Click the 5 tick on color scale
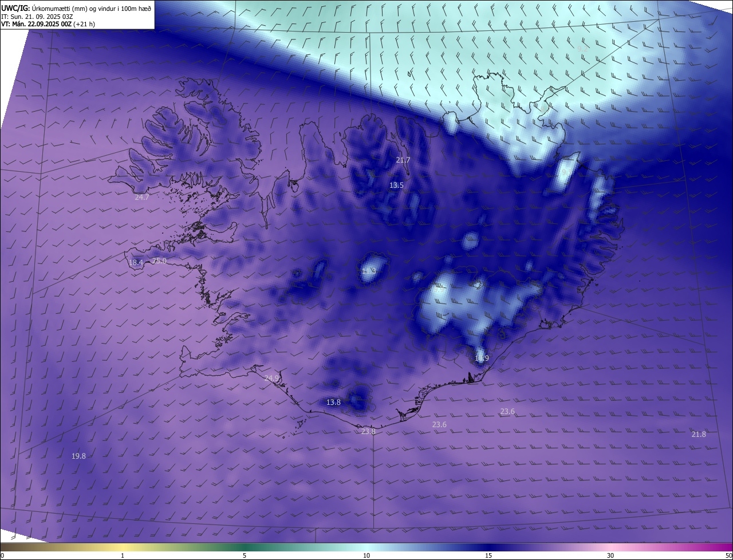Screen dimensions: 733x560 pyautogui.click(x=245, y=555)
